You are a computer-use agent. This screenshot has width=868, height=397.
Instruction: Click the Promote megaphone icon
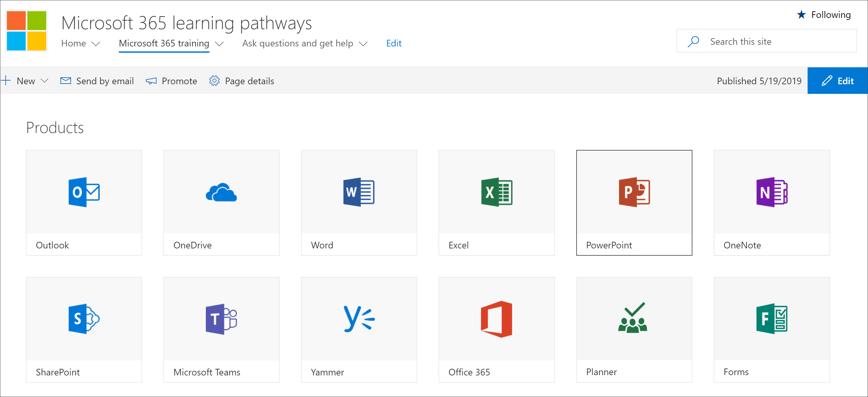tap(151, 81)
